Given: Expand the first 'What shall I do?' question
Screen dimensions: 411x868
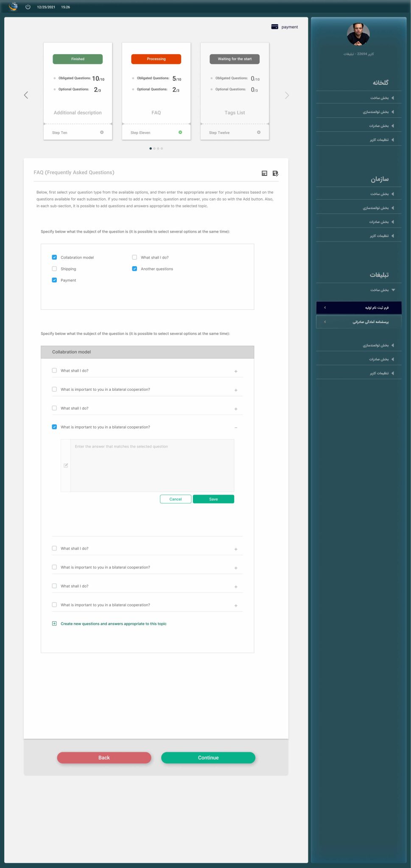Looking at the screenshot, I should (236, 371).
